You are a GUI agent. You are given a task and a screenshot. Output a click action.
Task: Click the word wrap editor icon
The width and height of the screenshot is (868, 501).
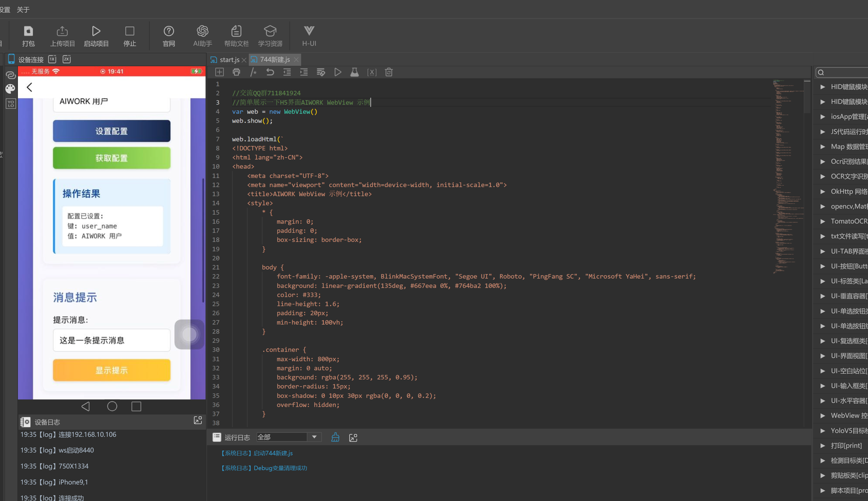[321, 72]
